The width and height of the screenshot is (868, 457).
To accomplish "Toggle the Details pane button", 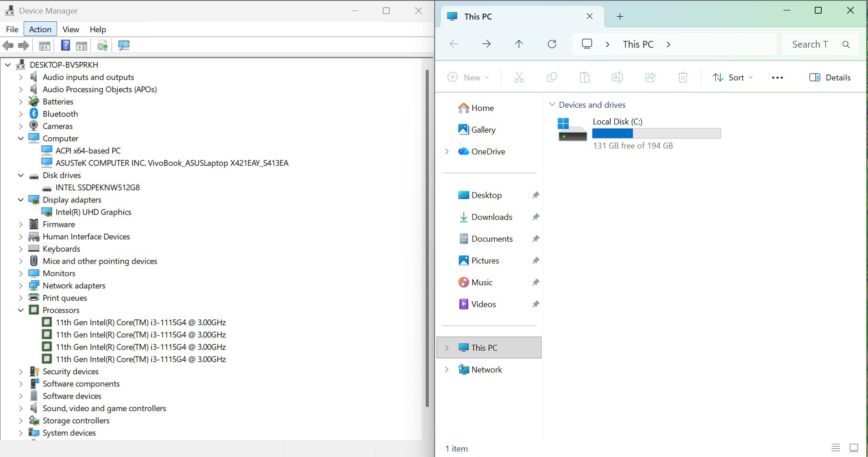I will [830, 78].
